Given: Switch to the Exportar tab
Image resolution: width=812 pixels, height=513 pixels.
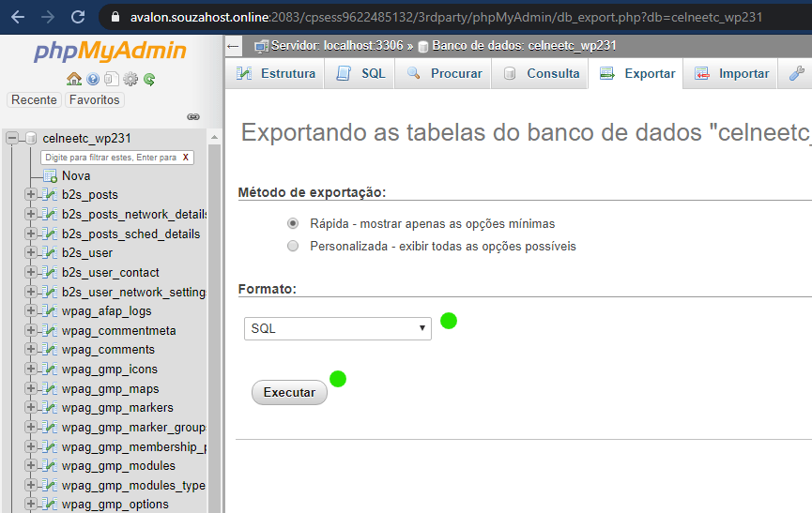Looking at the screenshot, I should click(x=636, y=73).
